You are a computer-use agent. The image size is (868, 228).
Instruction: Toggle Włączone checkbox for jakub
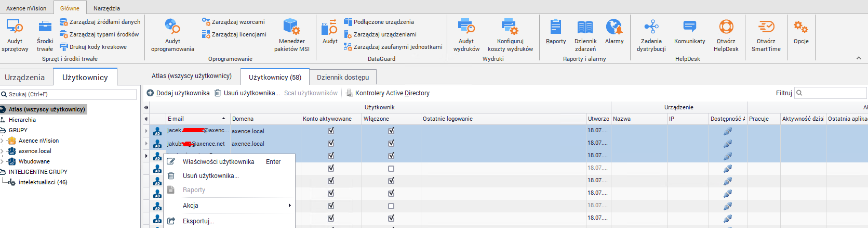tap(391, 143)
